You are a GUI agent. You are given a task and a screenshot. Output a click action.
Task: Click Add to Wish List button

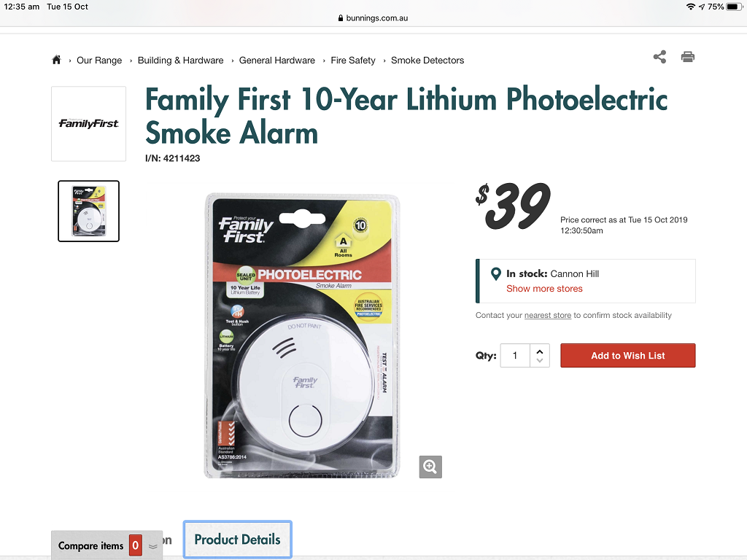point(628,356)
